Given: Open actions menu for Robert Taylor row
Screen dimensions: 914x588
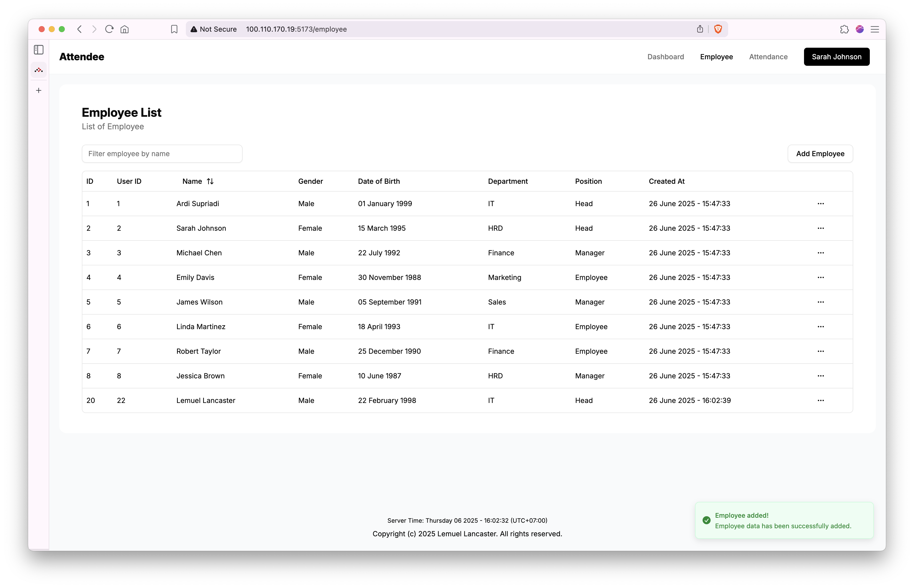Looking at the screenshot, I should coord(820,351).
